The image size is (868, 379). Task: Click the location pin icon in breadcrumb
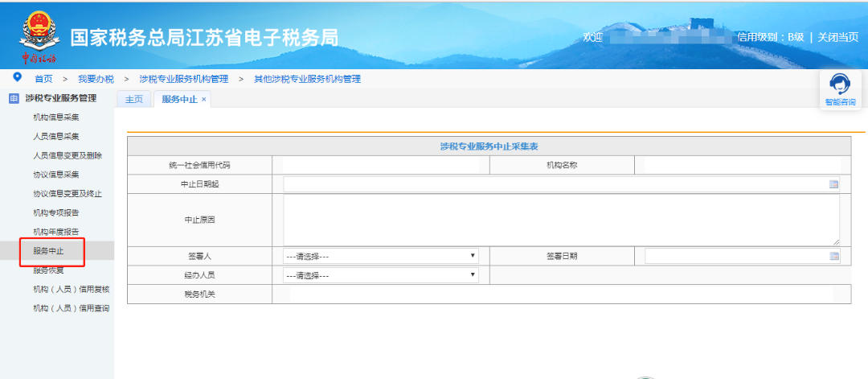[x=18, y=77]
